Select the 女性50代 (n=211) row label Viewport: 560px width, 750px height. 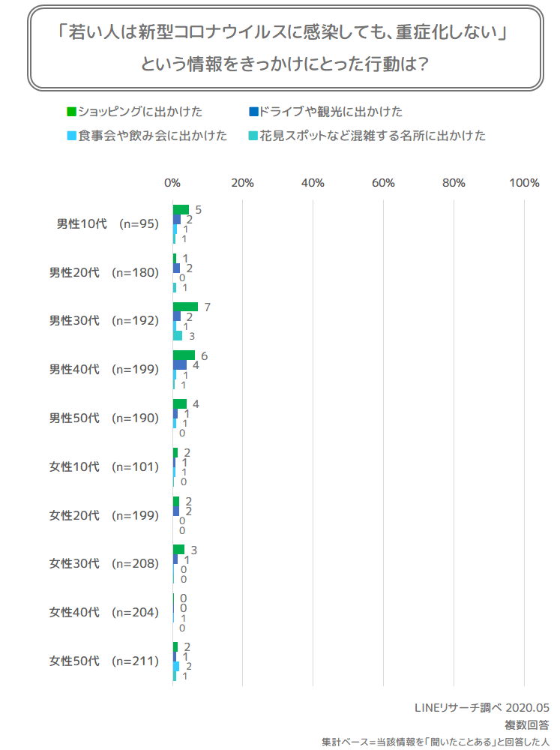(103, 661)
